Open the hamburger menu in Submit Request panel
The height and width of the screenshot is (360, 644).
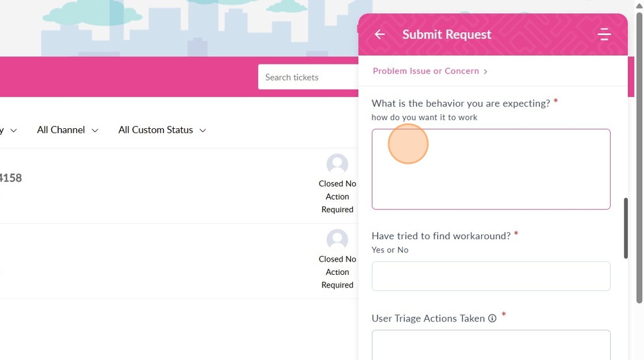point(604,35)
